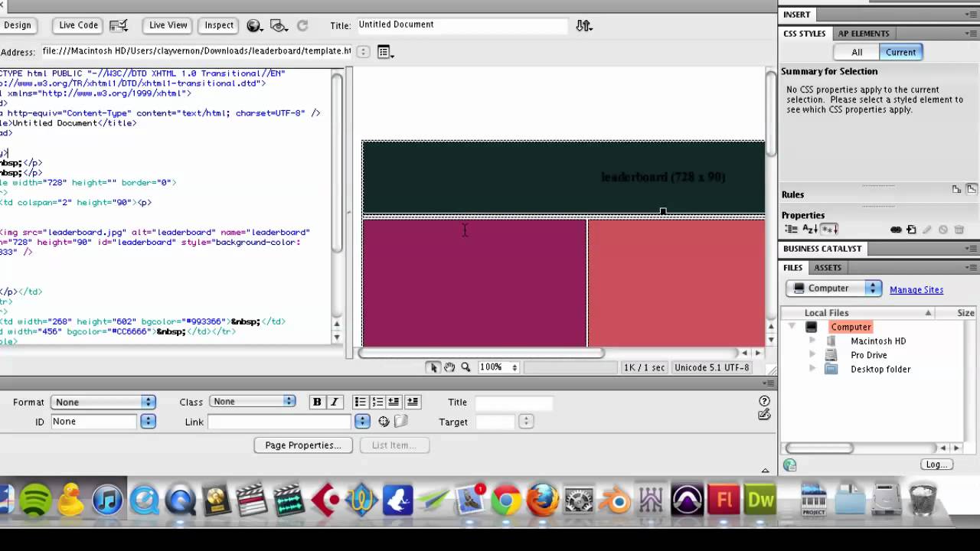Viewport: 980px width, 551px height.
Task: Open File Management arrows icon
Action: 584,25
